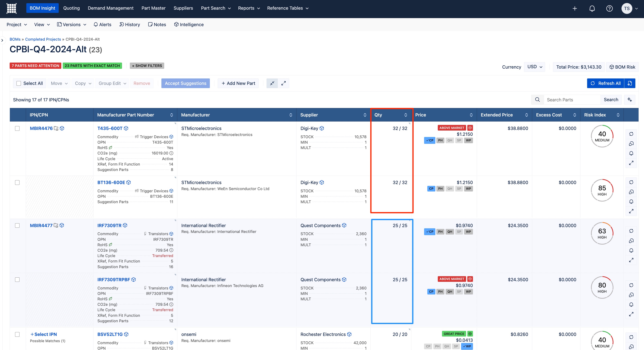Toggle the QH price chip for IRF7309TR
This screenshot has width=644, height=350.
point(450,232)
